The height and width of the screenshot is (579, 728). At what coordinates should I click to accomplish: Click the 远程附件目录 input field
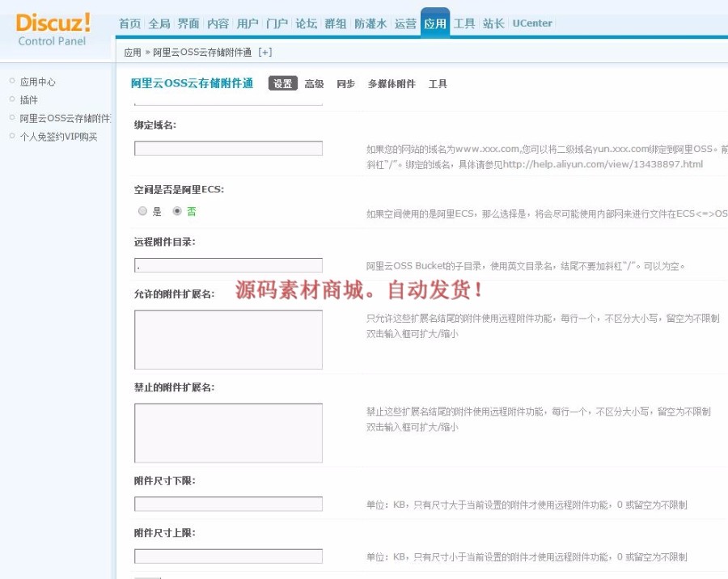click(228, 265)
